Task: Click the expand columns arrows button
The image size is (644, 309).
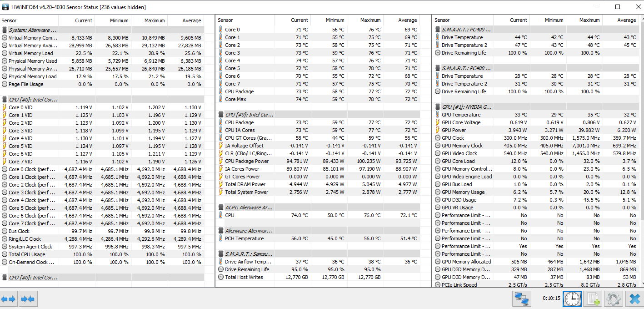Action: (x=9, y=299)
